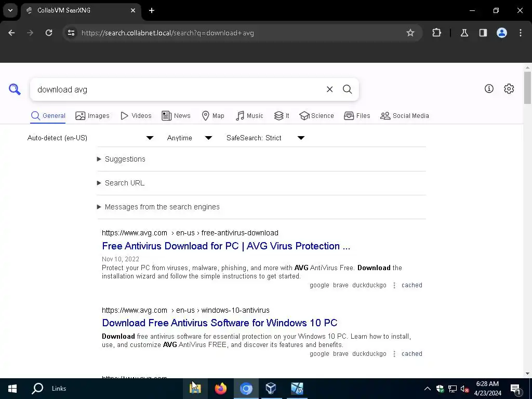Open Download Free Antivirus Software for Windows 10 result
The width and height of the screenshot is (532, 399).
pos(220,323)
